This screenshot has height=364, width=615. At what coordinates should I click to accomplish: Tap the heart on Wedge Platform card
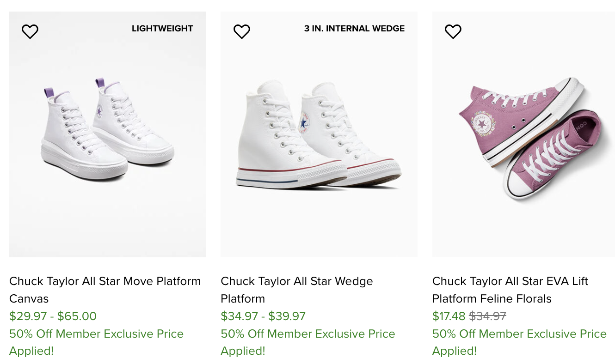pyautogui.click(x=241, y=31)
